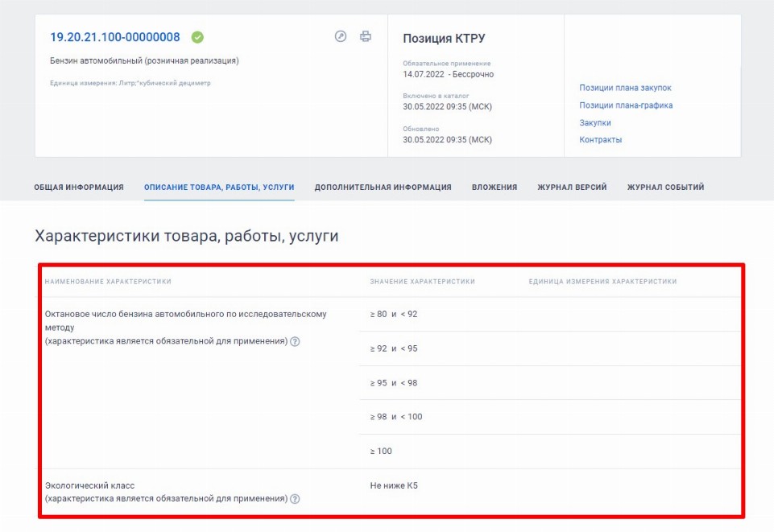Open the Журнал версий tab
Screen dimensions: 774x532
pos(572,188)
